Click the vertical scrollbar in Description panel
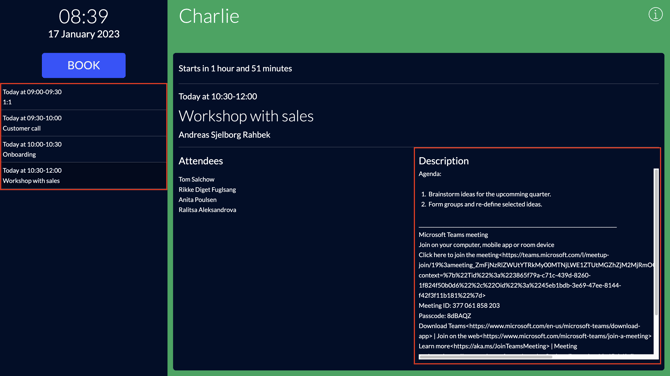The image size is (670, 376). point(656,242)
